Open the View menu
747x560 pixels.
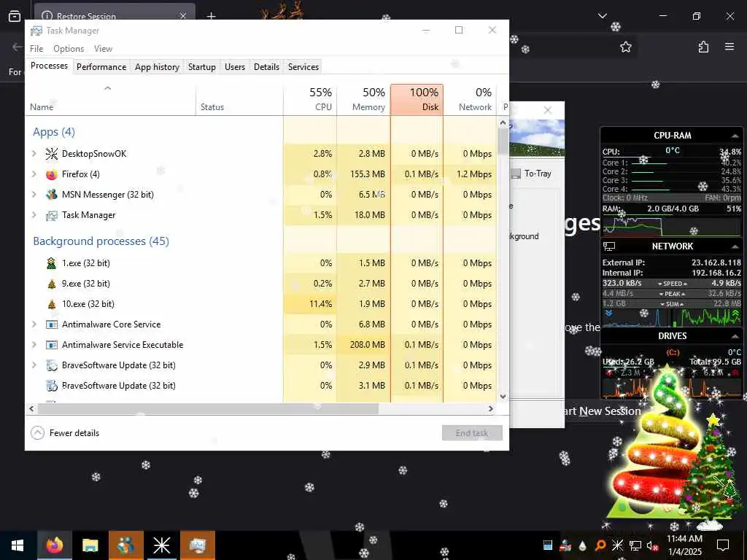tap(103, 49)
